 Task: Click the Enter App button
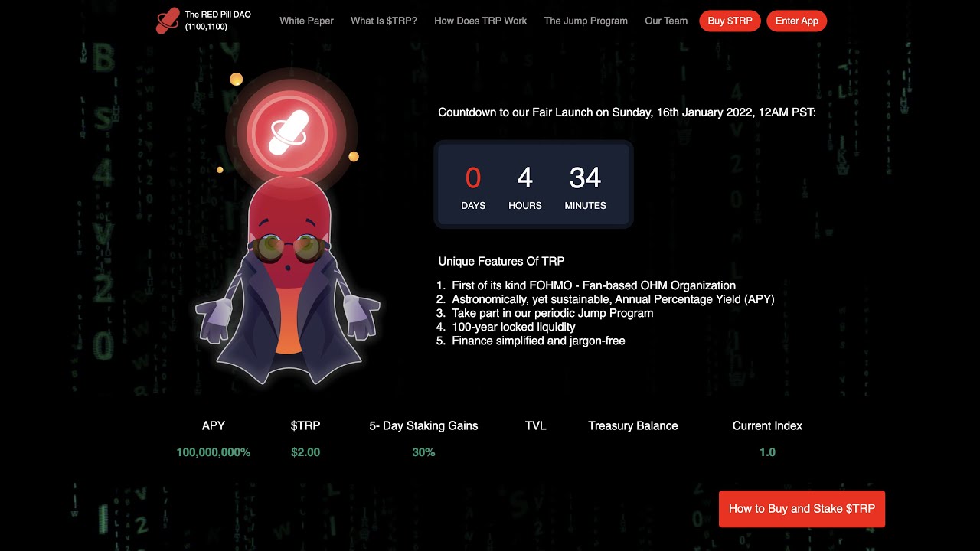pyautogui.click(x=796, y=21)
